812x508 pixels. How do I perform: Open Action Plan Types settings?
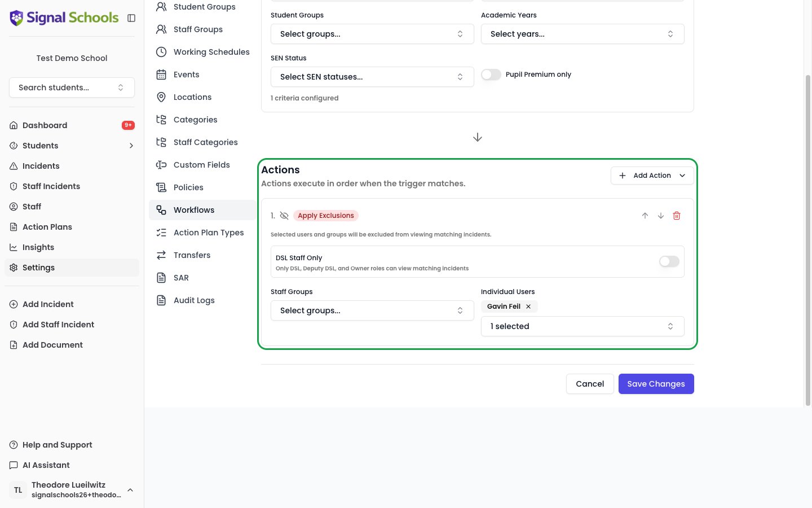click(x=203, y=233)
